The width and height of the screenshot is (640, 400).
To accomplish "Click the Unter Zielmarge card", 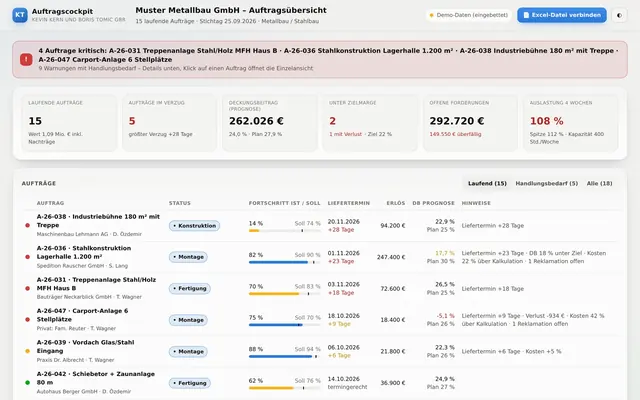I will (x=370, y=122).
